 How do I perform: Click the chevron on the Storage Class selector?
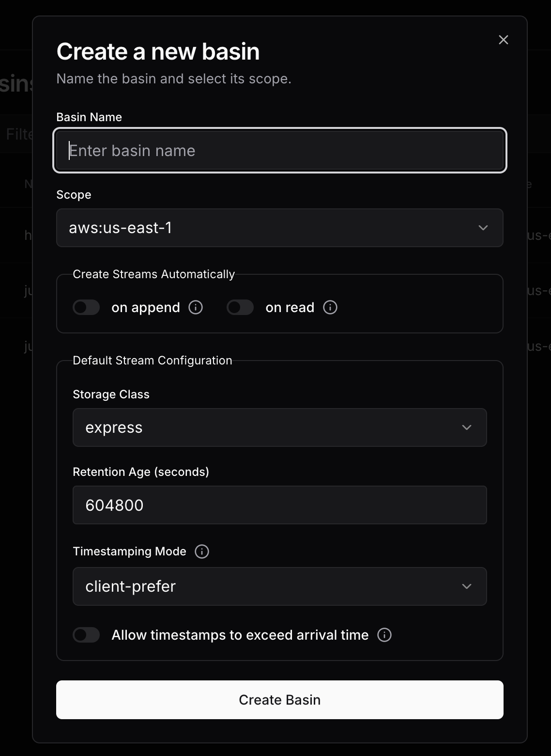tap(466, 427)
